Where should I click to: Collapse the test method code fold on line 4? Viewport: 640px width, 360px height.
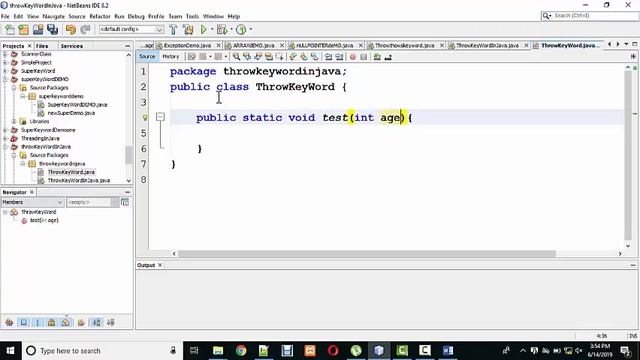[160, 117]
